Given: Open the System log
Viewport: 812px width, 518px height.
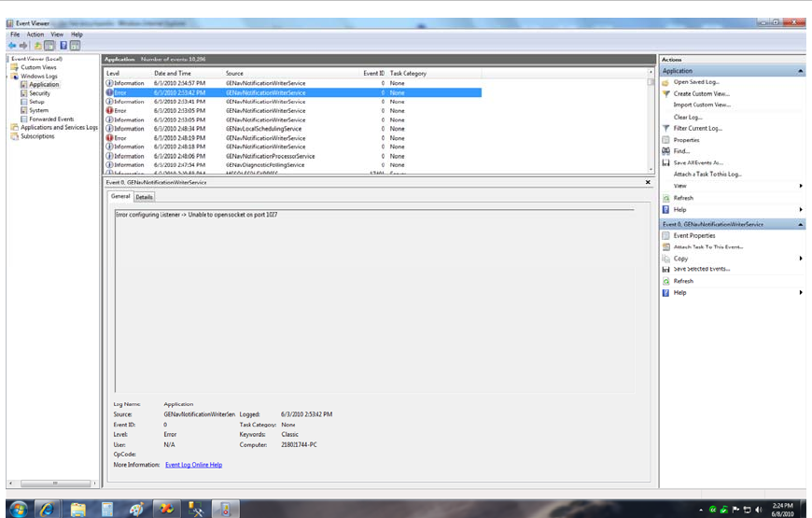Looking at the screenshot, I should point(38,110).
